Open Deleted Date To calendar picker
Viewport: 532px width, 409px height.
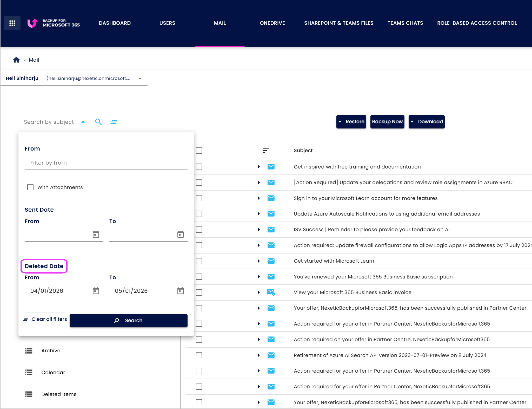tap(181, 291)
